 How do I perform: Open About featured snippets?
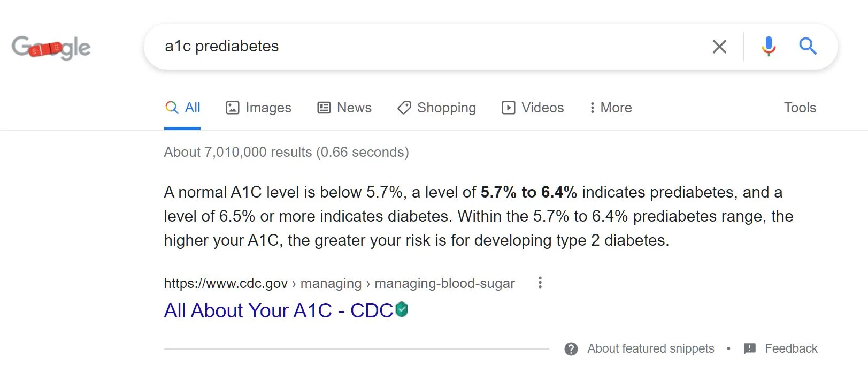(x=651, y=348)
